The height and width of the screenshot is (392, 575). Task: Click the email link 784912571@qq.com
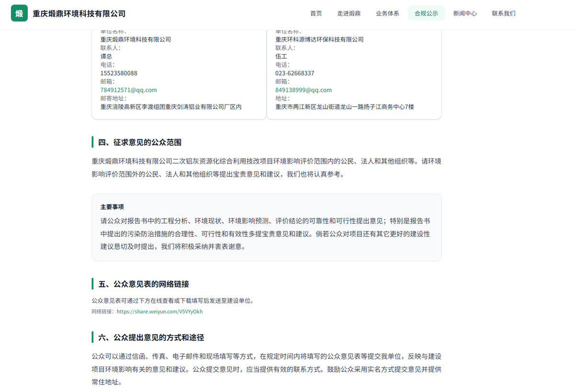128,90
